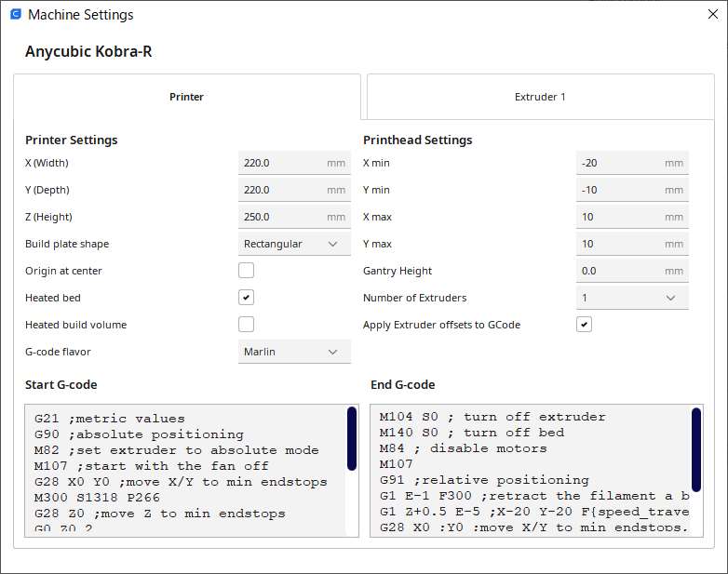The width and height of the screenshot is (728, 574).
Task: Click the Gantry Height label
Action: (x=398, y=271)
